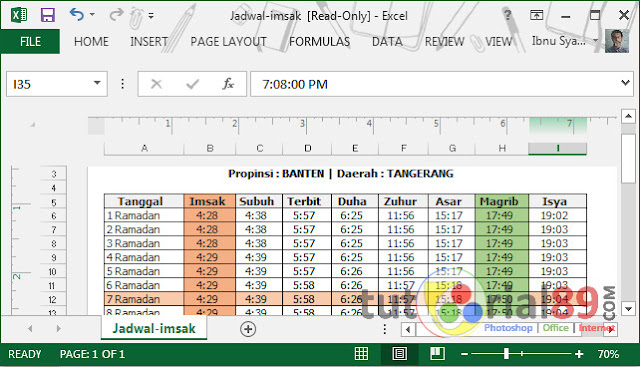The height and width of the screenshot is (367, 640).
Task: Click the Excel logo icon in title bar
Action: [x=19, y=15]
